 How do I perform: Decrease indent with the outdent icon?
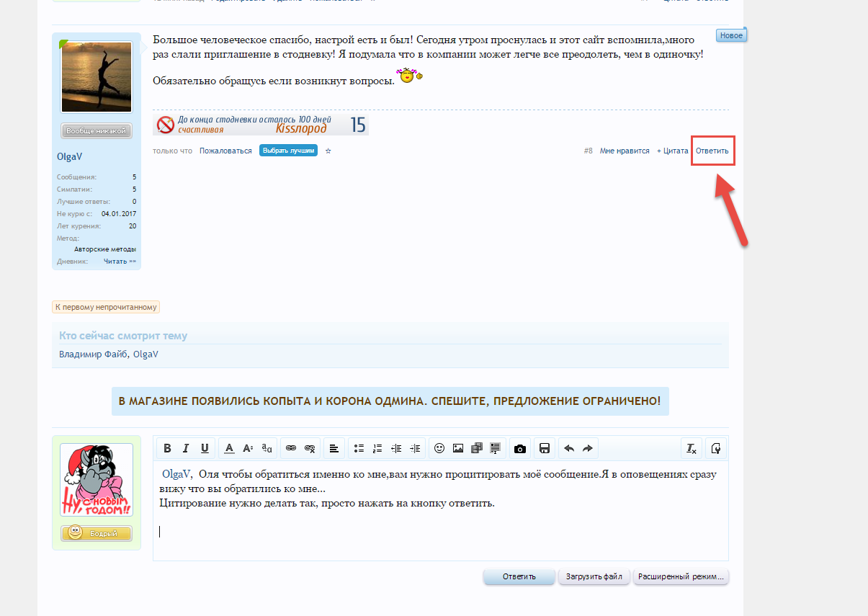[396, 448]
